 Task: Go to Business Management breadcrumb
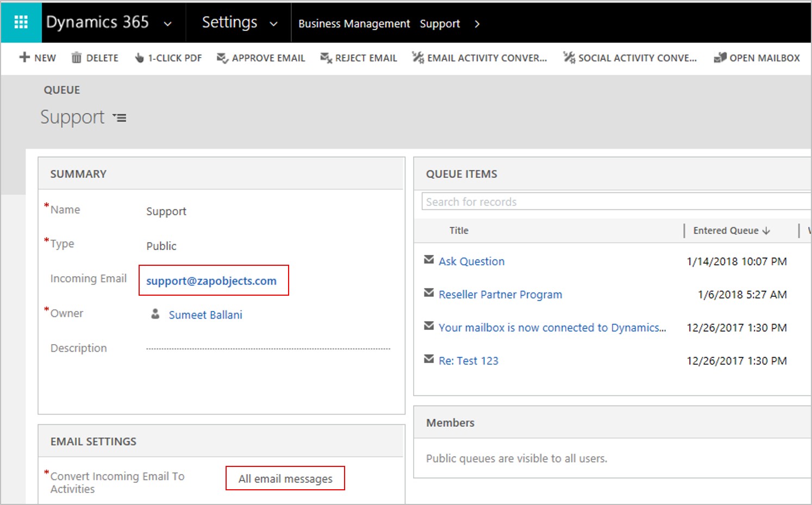point(354,24)
